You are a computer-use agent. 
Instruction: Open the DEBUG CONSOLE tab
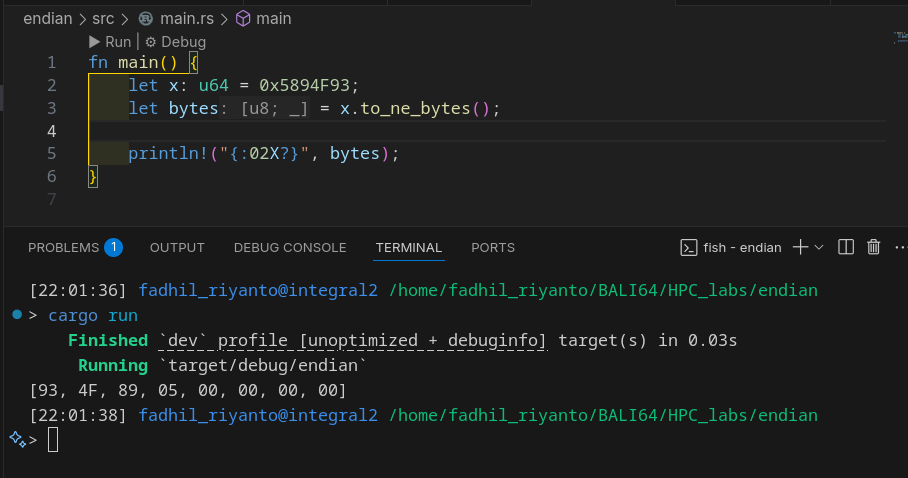pyautogui.click(x=290, y=247)
